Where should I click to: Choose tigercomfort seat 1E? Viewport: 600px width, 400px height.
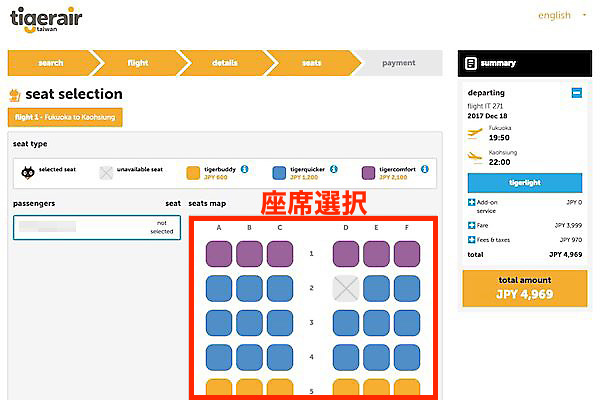tap(376, 254)
